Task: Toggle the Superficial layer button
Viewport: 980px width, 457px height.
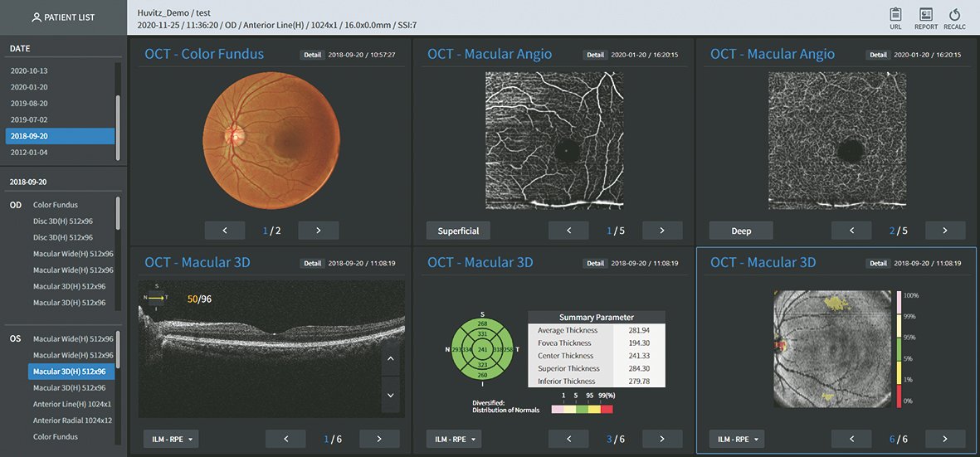Action: point(458,231)
